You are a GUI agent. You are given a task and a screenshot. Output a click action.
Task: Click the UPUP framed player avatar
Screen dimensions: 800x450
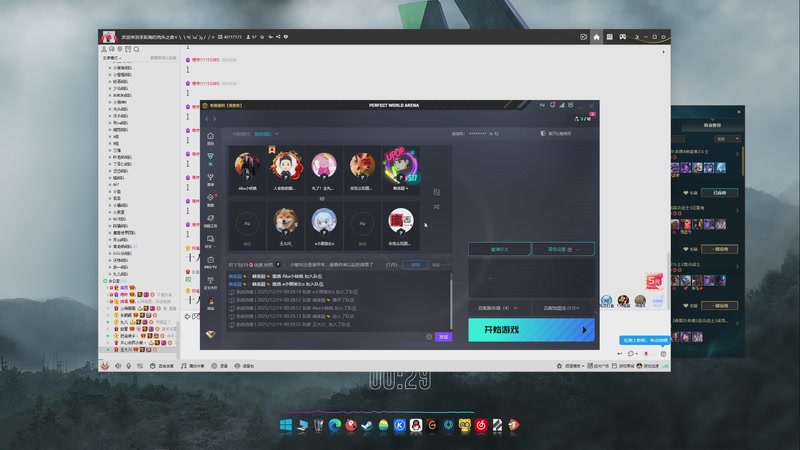(x=401, y=166)
